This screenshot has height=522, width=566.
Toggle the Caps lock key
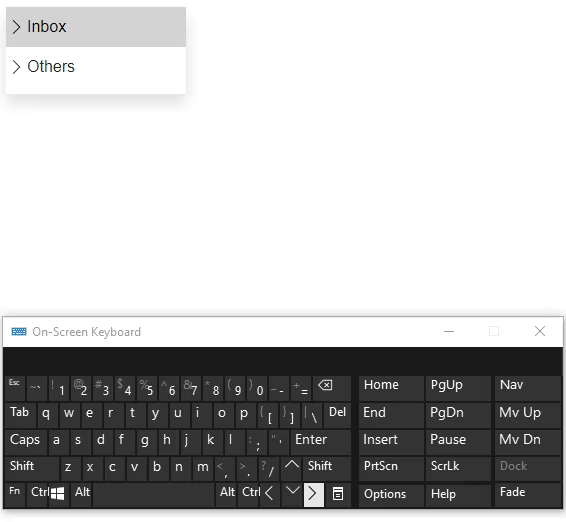tap(26, 441)
